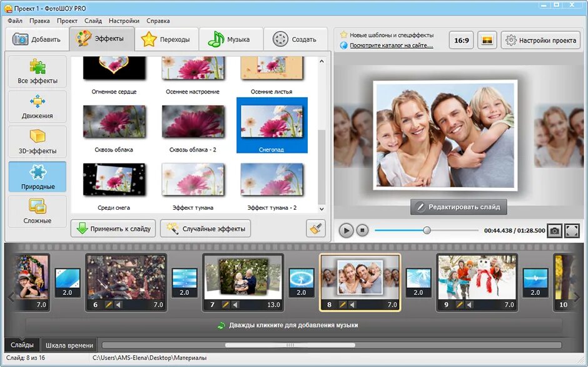Stop the preview playback

point(362,230)
